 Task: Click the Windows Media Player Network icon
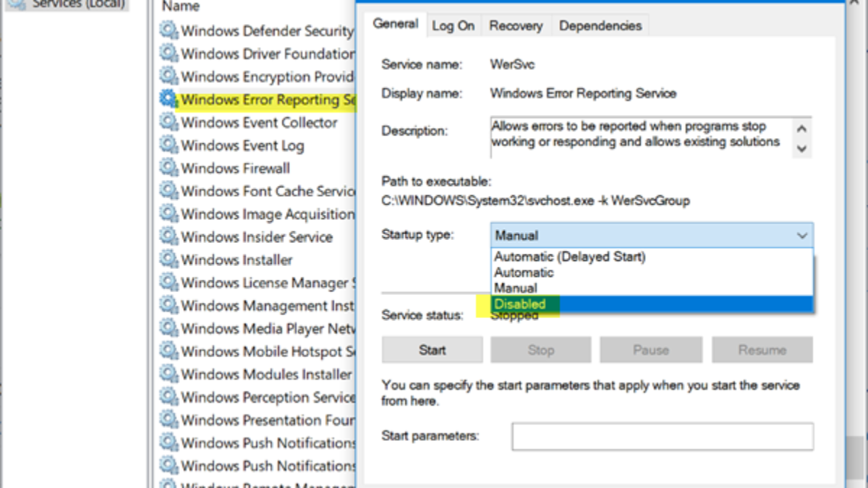click(x=169, y=328)
